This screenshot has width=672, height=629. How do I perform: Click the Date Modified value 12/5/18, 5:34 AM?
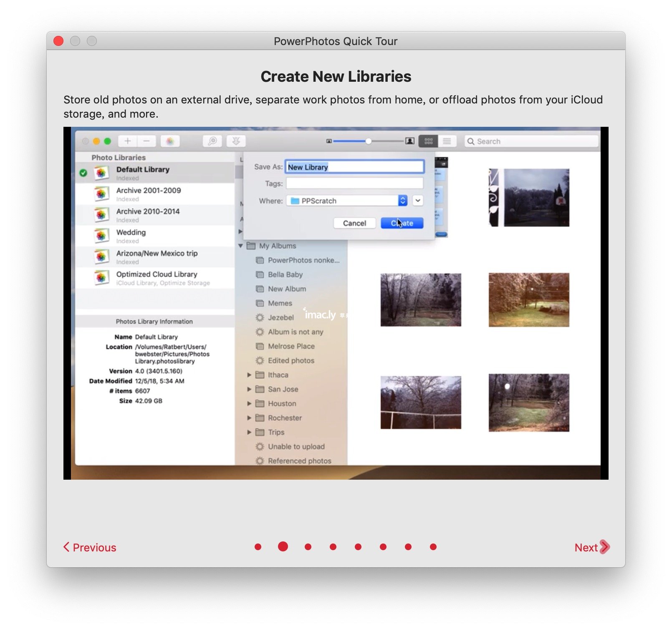[x=159, y=381]
